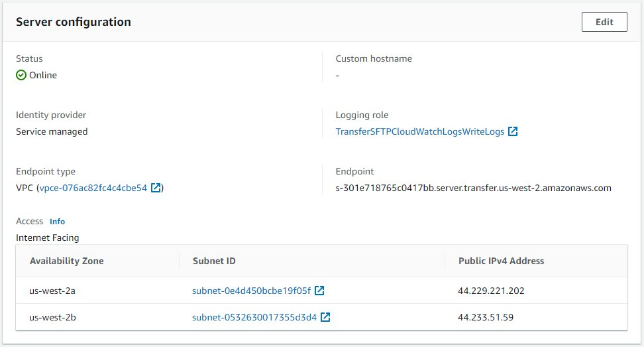This screenshot has height=347, width=644.
Task: Click the us-west-2a availability zone cell
Action: tap(52, 291)
